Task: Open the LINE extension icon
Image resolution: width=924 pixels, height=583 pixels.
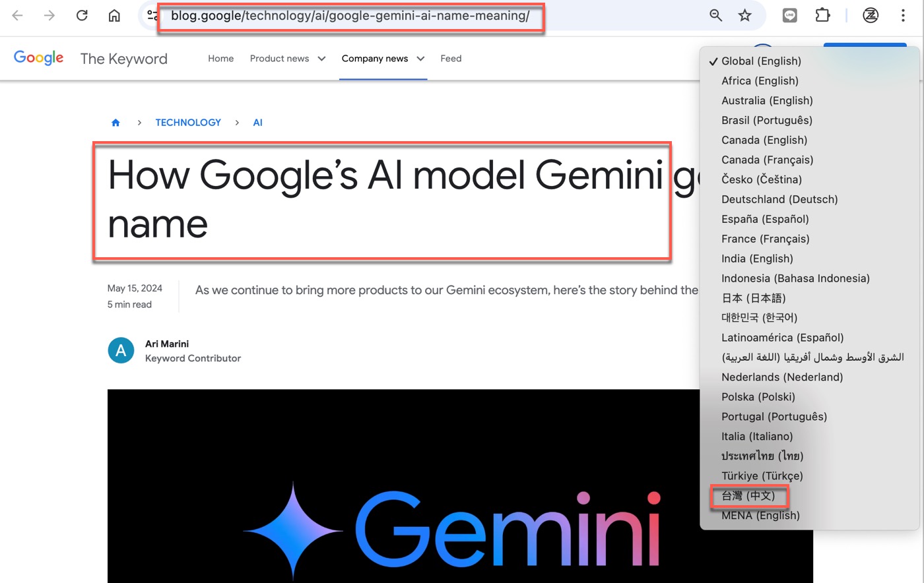Action: tap(789, 15)
